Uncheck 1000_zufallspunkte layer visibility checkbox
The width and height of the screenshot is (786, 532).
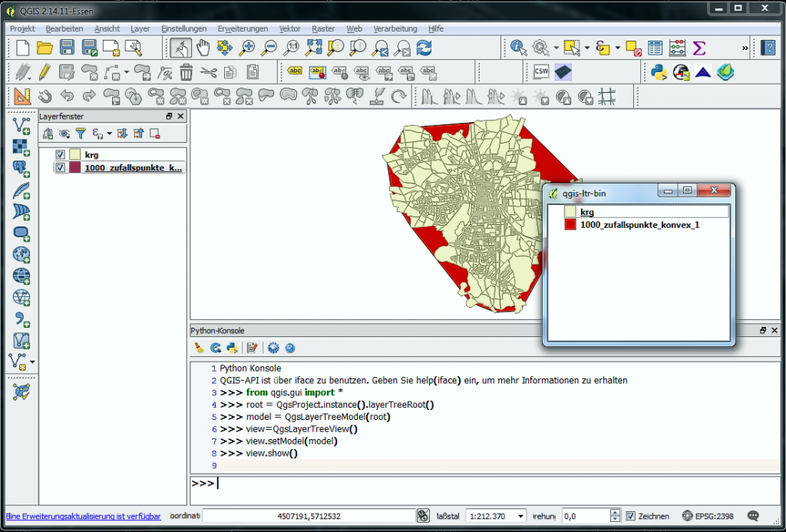click(x=61, y=167)
